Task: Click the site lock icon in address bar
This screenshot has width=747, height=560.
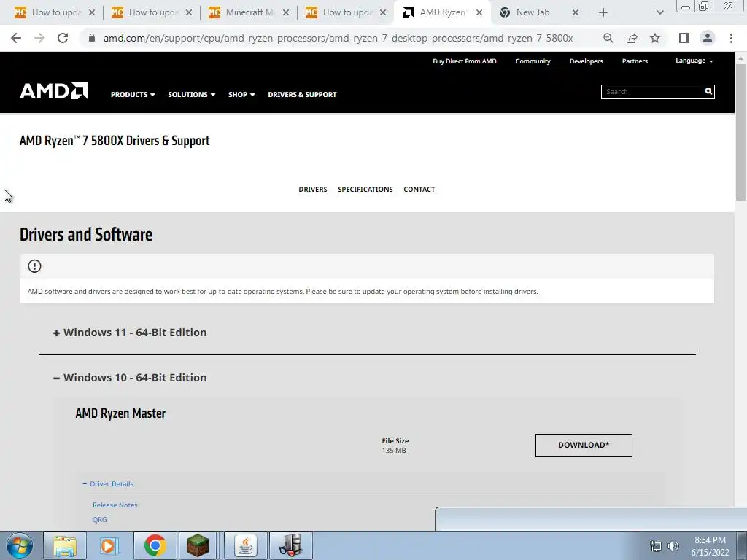Action: [x=92, y=38]
